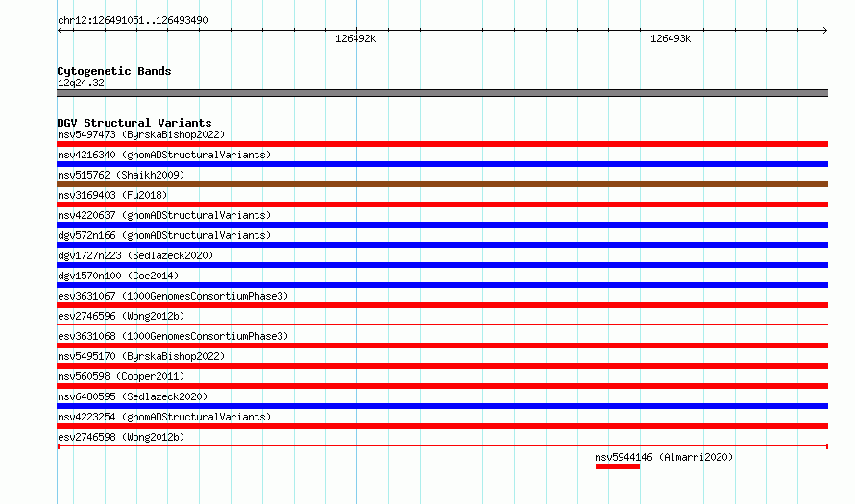The height and width of the screenshot is (504, 855).
Task: Click the thin red line under esv2746596
Action: (442, 324)
